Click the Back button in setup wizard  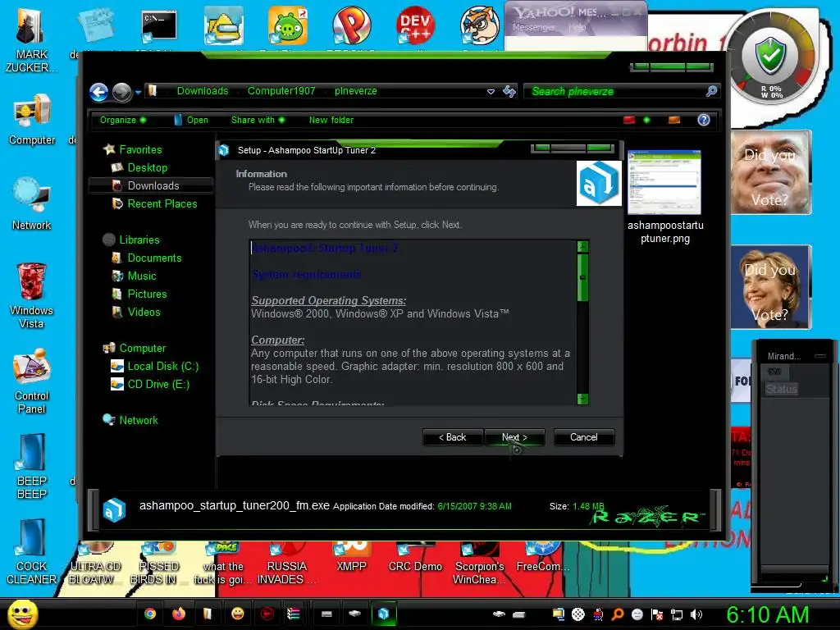click(453, 437)
